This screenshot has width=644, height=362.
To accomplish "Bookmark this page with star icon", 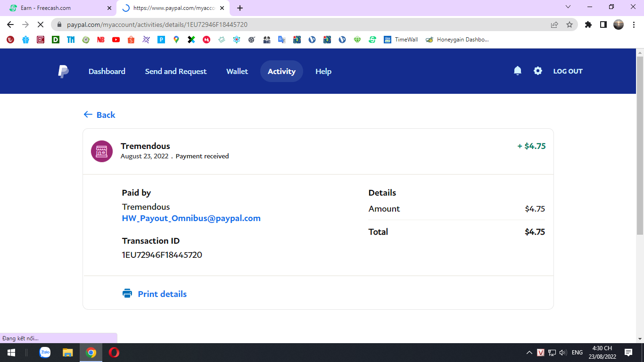I will click(x=570, y=25).
